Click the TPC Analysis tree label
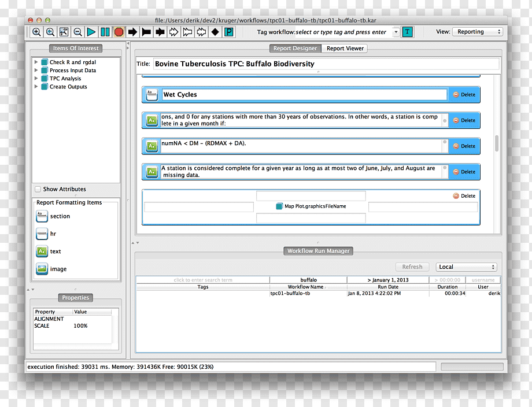Viewport: 532px width, 407px height. [65, 79]
